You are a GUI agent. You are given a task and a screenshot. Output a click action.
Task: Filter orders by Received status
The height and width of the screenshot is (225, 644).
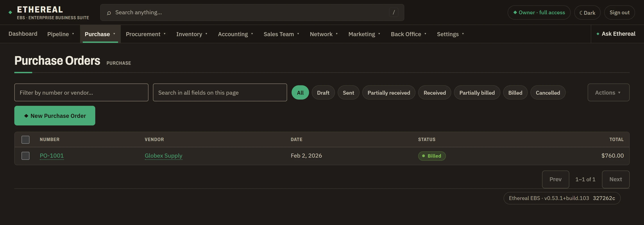coord(434,93)
